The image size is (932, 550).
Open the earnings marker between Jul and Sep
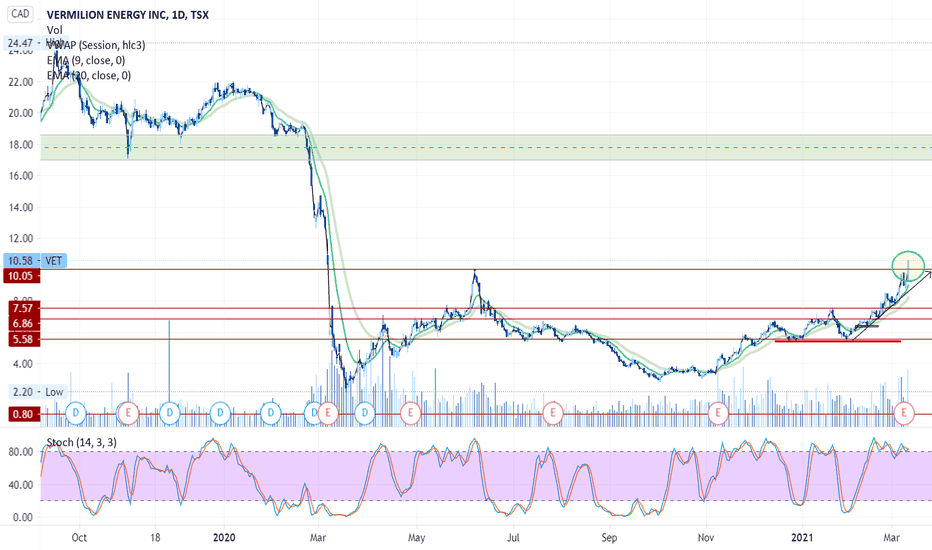[553, 413]
